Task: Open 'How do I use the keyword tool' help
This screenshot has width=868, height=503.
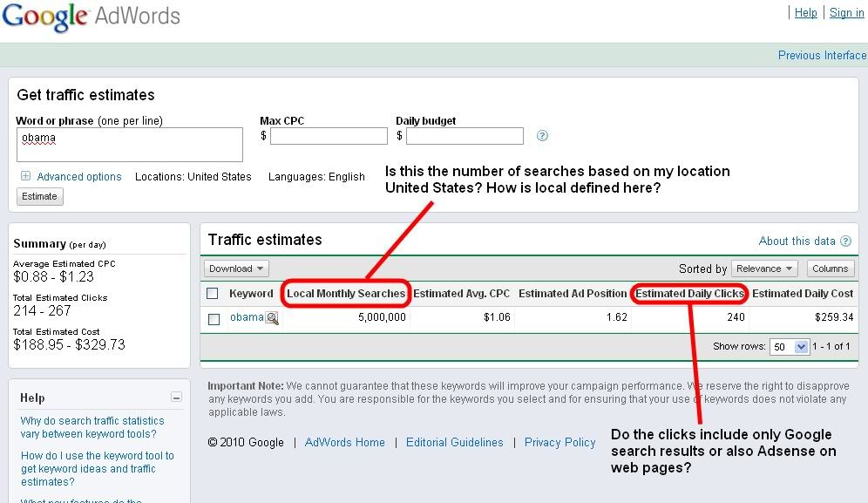Action: pos(98,469)
